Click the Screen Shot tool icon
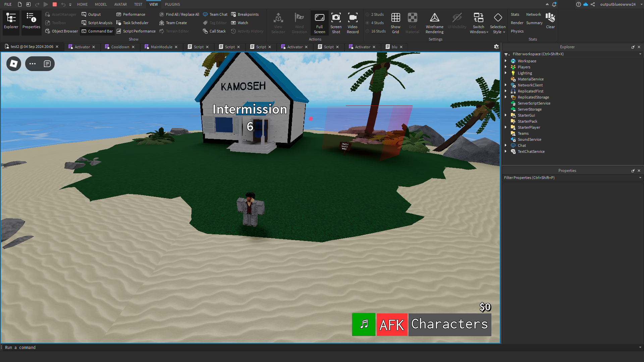The height and width of the screenshot is (362, 644). point(336,23)
